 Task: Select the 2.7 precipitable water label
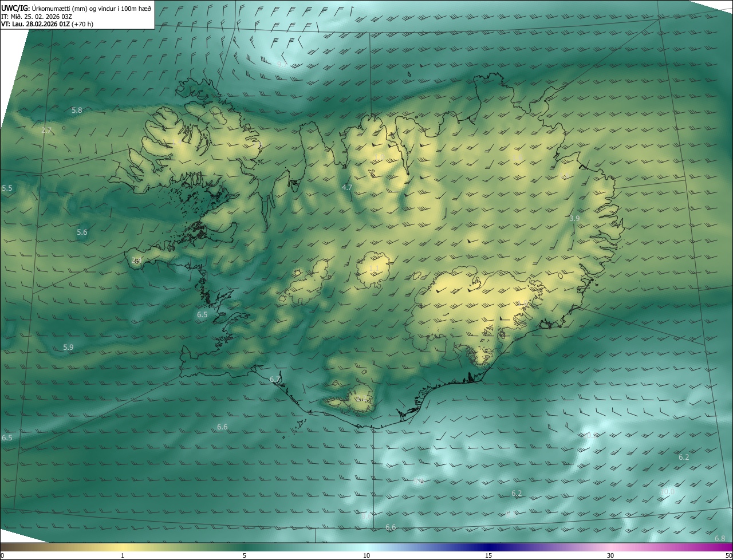click(47, 131)
